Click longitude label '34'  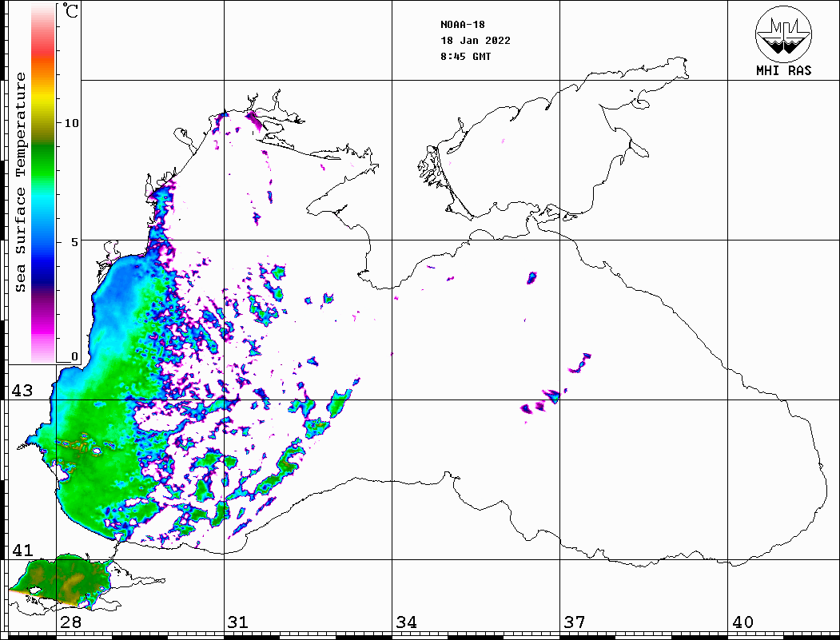coord(407,622)
